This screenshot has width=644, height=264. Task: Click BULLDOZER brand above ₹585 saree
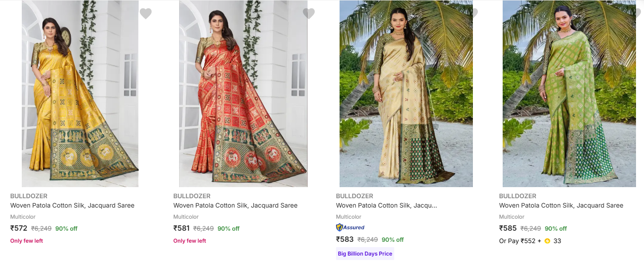(x=518, y=196)
